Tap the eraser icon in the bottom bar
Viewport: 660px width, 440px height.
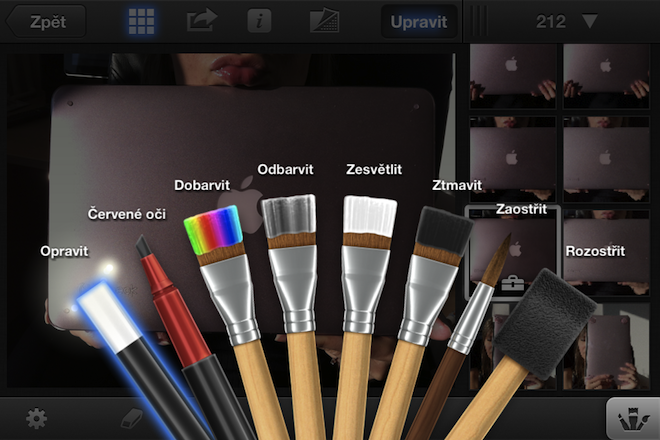click(x=132, y=418)
